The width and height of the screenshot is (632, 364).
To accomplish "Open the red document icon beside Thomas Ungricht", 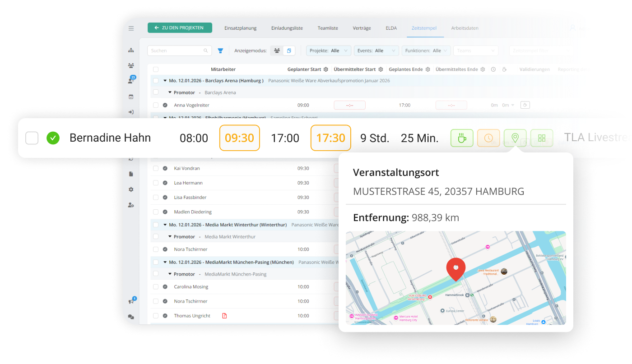I will [x=224, y=316].
